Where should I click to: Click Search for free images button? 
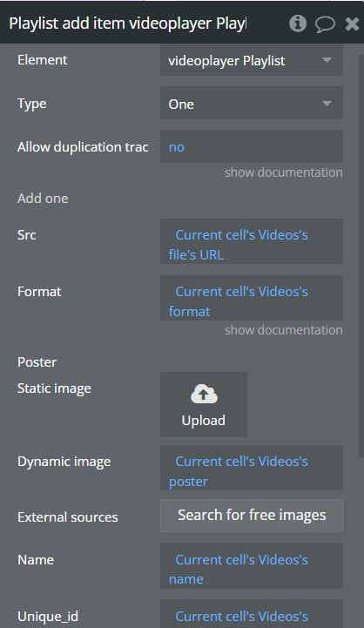(x=252, y=516)
